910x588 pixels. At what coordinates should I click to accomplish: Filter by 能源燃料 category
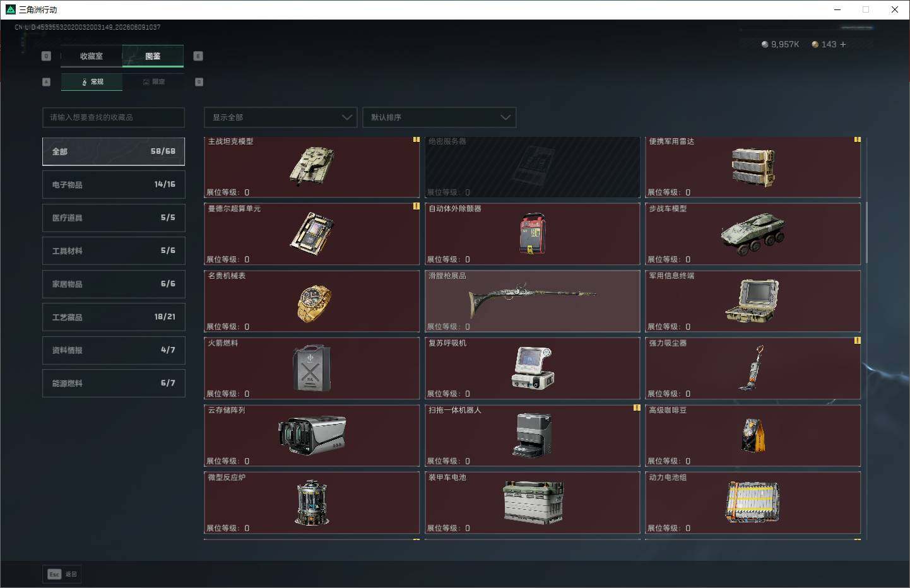(x=114, y=383)
